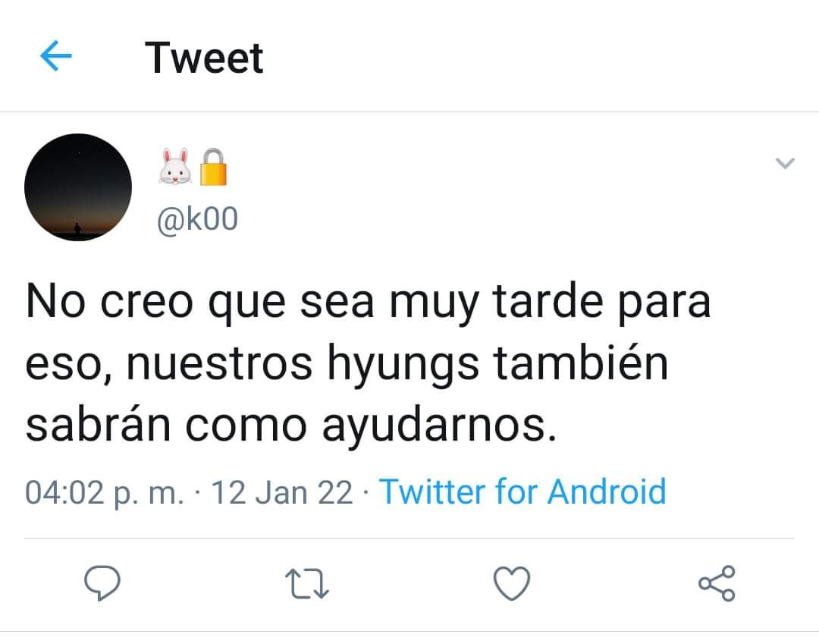819x644 pixels.
Task: Tap the rabbit emoji display name
Action: pyautogui.click(x=175, y=166)
